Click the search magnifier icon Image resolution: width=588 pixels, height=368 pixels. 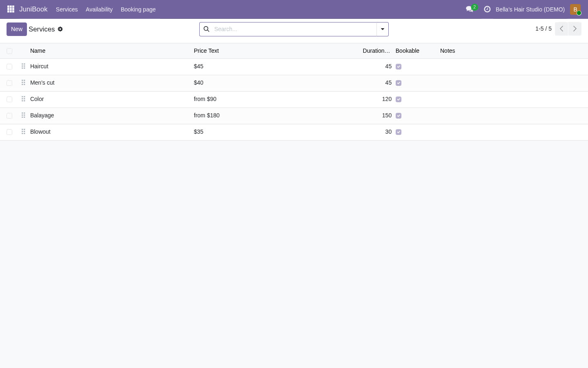(206, 29)
